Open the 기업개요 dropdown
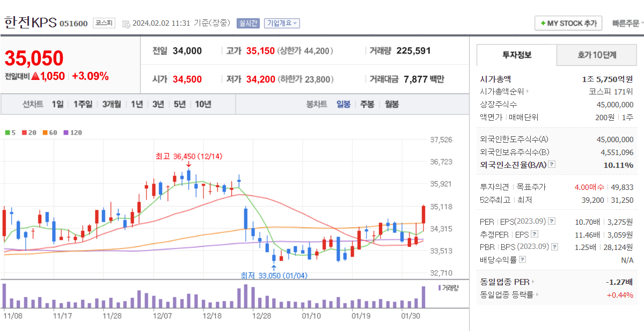The image size is (644, 331). [x=282, y=23]
